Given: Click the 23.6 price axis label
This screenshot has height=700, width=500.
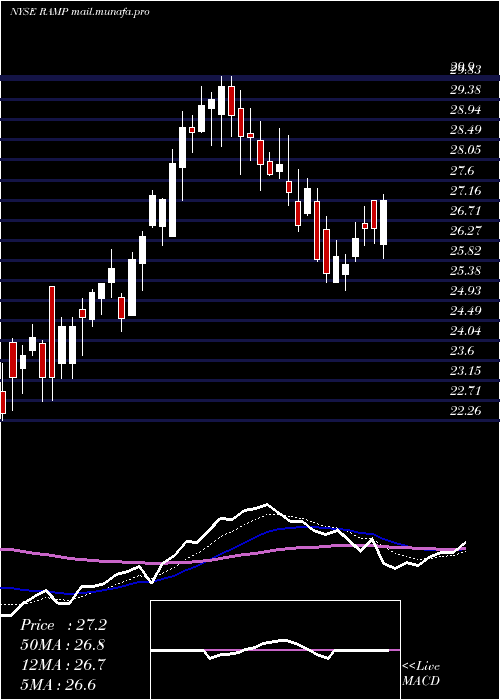Looking at the screenshot, I should tap(462, 351).
